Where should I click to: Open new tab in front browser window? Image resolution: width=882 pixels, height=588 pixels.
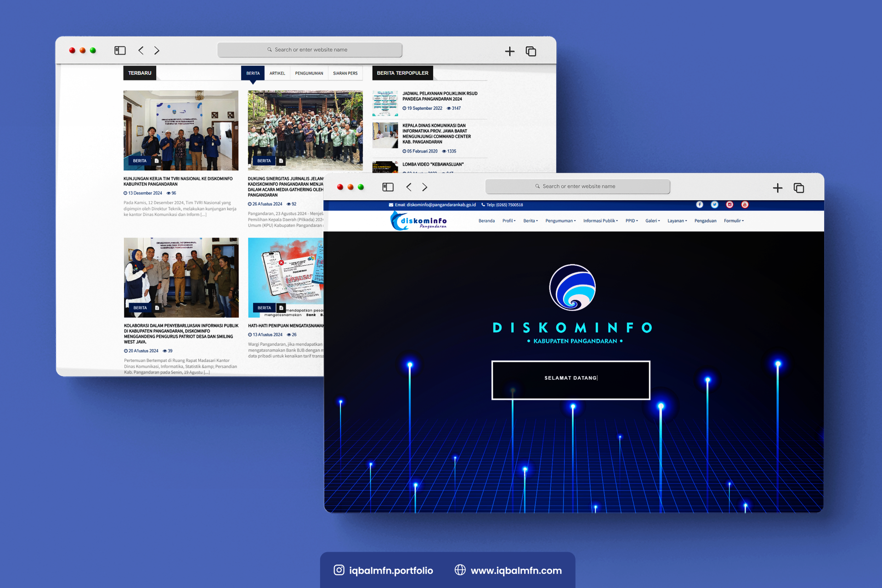click(777, 188)
